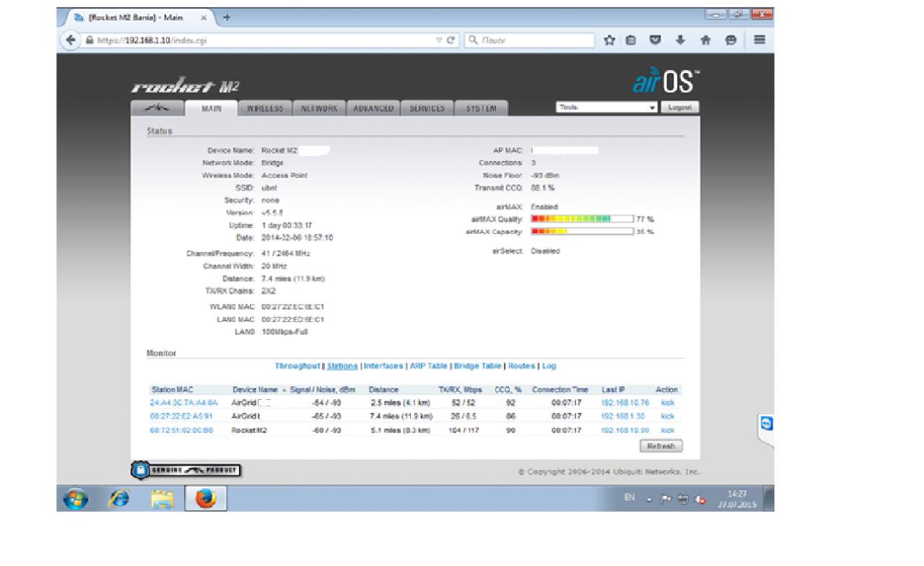The height and width of the screenshot is (566, 924).
Task: Select the SYSTEM tab
Action: pos(481,108)
